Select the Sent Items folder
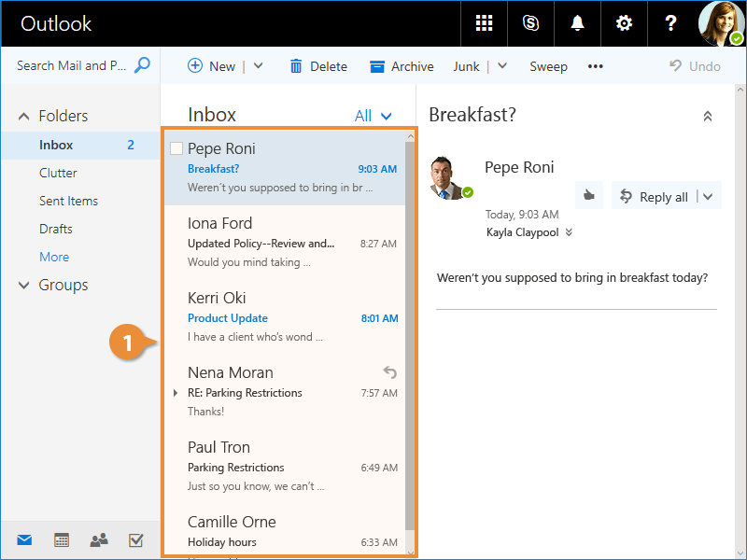 tap(68, 201)
